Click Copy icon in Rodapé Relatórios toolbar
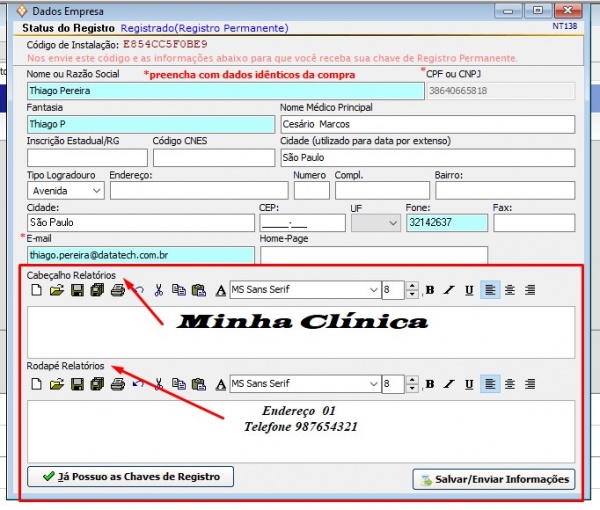This screenshot has height=510, width=600. [x=178, y=383]
